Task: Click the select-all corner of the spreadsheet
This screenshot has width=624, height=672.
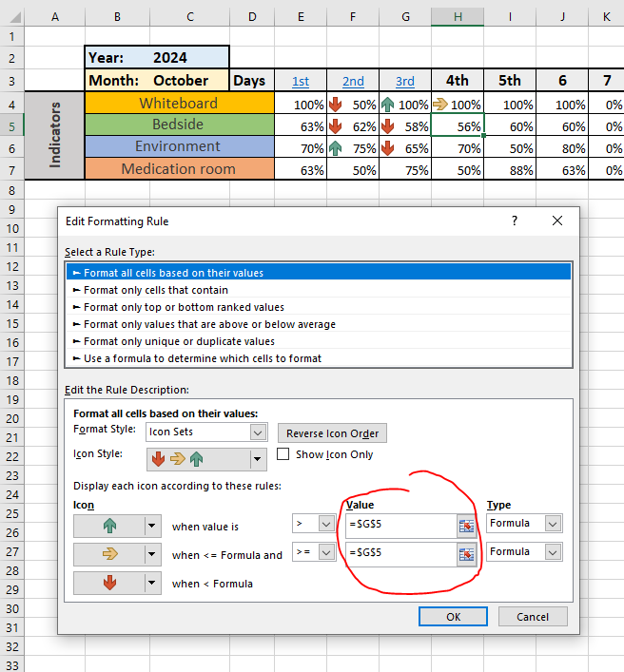Action: (x=13, y=17)
